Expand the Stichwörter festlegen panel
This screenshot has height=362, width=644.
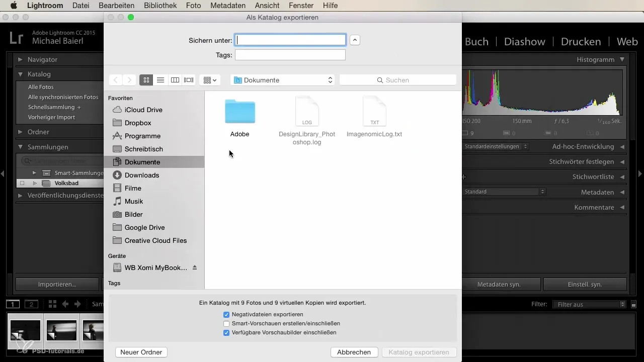[x=622, y=162]
